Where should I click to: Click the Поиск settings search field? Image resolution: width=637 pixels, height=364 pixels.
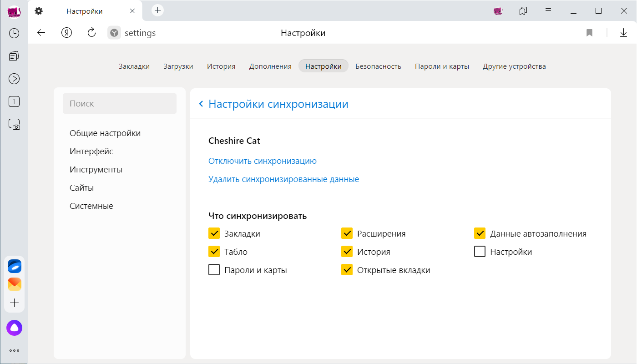[x=119, y=104]
